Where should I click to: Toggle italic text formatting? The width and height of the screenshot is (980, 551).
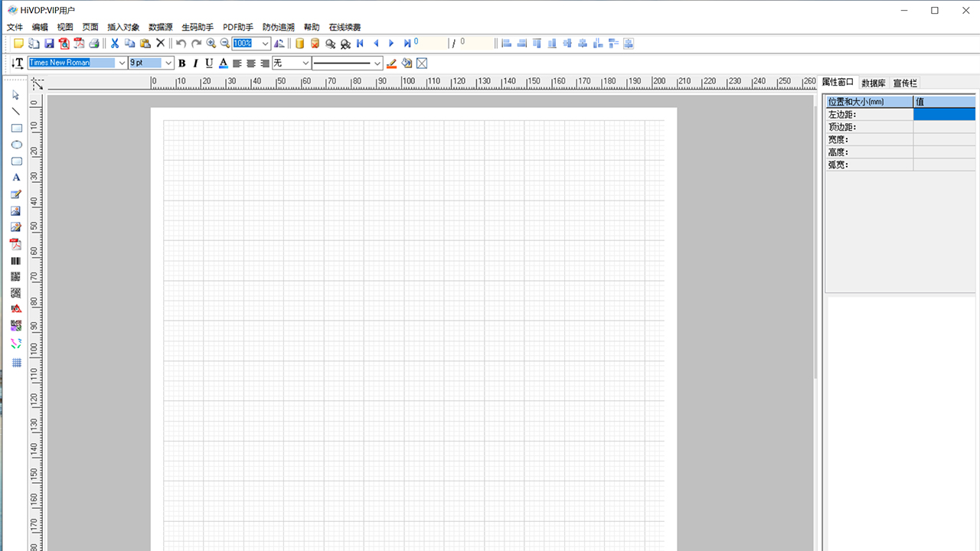coord(195,64)
